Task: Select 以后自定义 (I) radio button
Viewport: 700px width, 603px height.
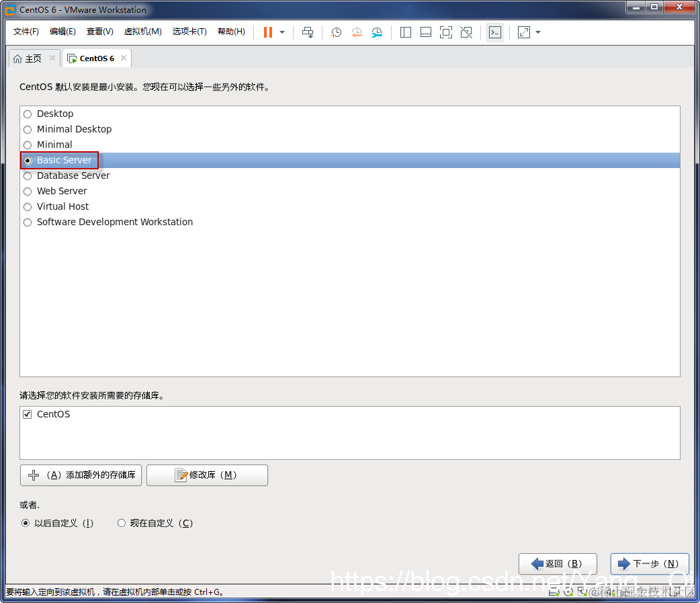Action: pyautogui.click(x=26, y=523)
